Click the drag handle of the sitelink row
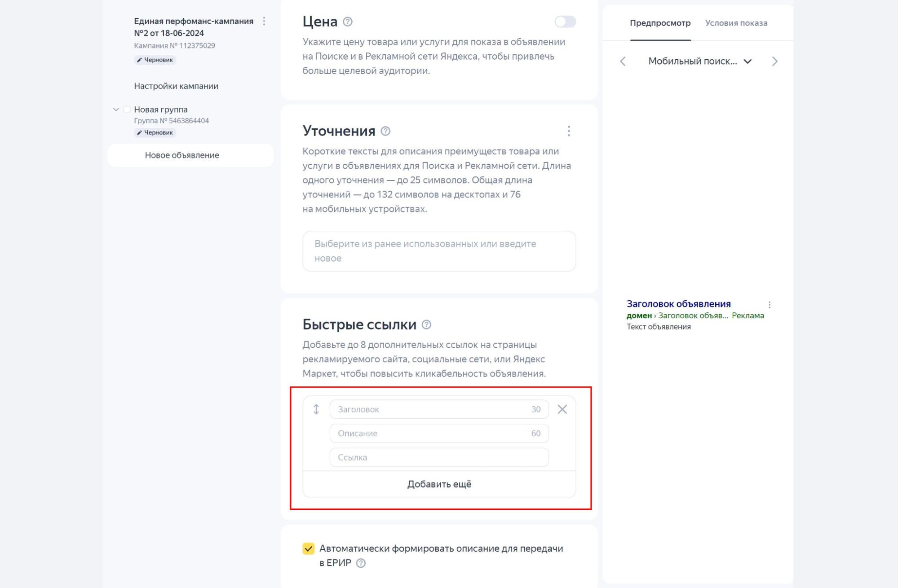This screenshot has height=588, width=898. [317, 409]
